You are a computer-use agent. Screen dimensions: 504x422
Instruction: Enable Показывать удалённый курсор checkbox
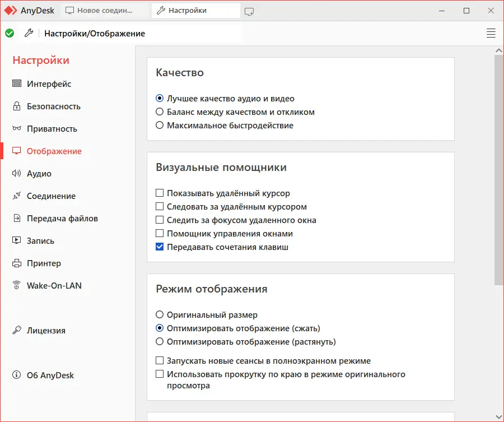click(x=160, y=193)
